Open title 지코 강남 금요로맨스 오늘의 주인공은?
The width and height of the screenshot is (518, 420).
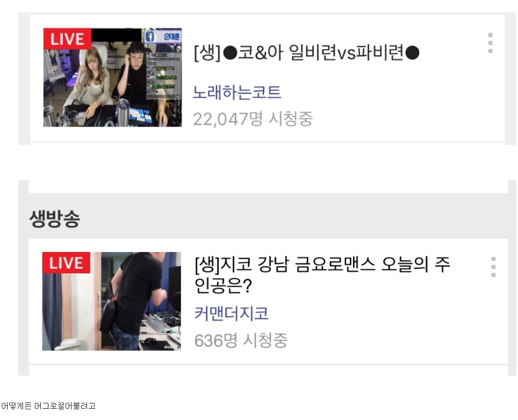322,275
